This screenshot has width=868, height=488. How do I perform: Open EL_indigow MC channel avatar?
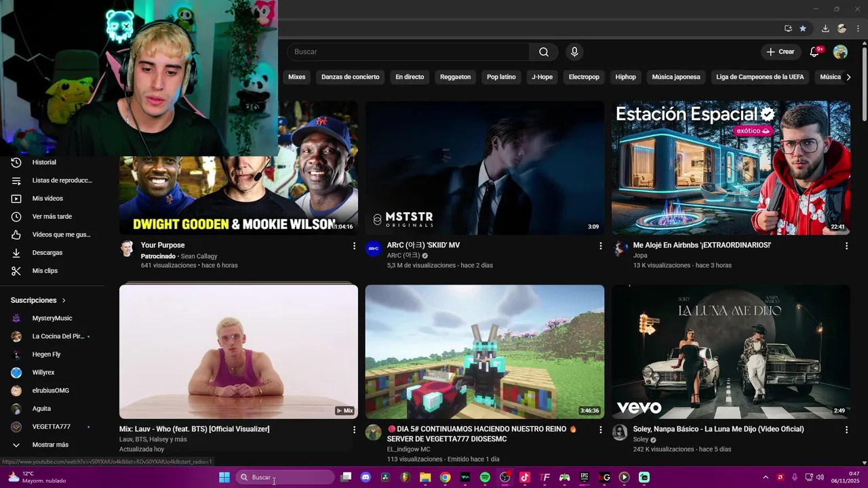point(374,432)
